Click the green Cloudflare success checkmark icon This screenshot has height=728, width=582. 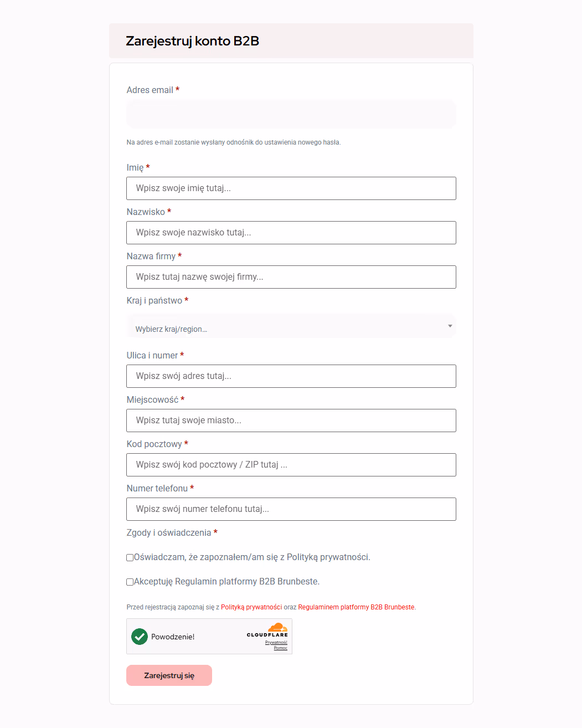pos(140,637)
